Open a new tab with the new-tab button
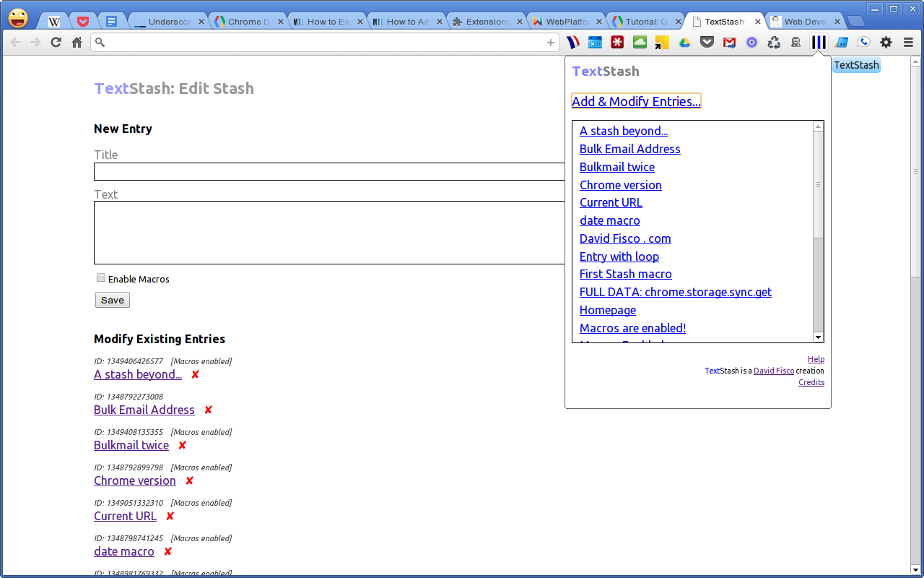924x578 pixels. pyautogui.click(x=856, y=22)
